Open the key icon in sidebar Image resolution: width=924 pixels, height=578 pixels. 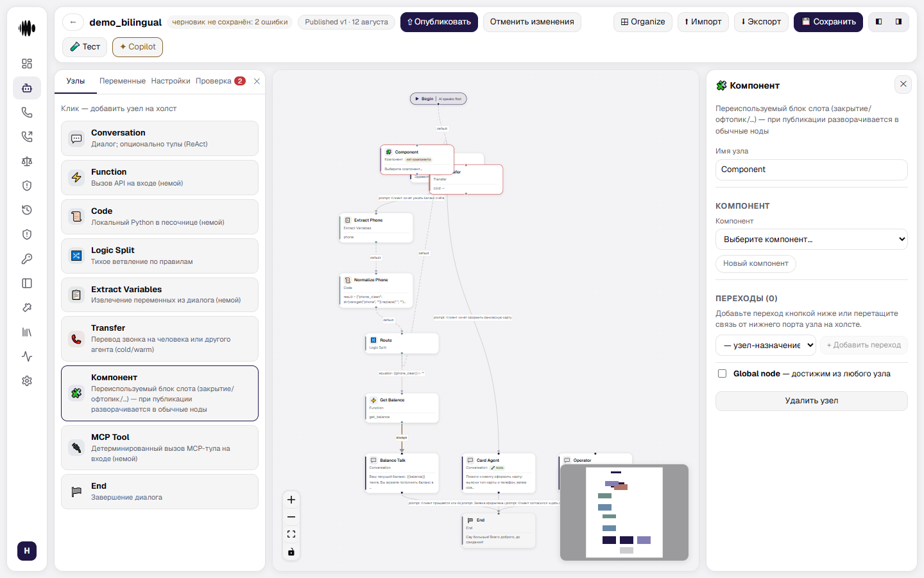point(27,259)
